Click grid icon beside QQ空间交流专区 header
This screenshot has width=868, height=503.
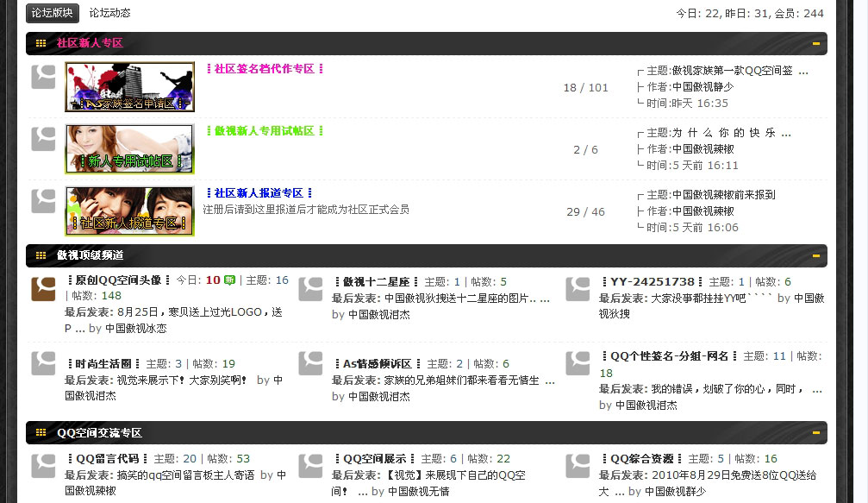(x=41, y=432)
